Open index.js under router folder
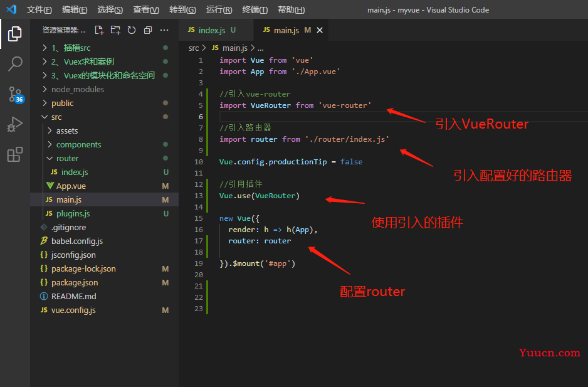Image resolution: width=588 pixels, height=387 pixels. [x=104, y=172]
